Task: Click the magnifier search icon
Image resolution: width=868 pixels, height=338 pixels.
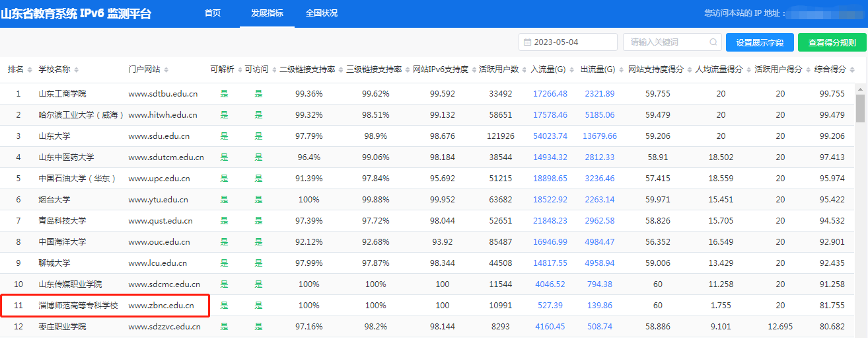Action: pos(713,42)
